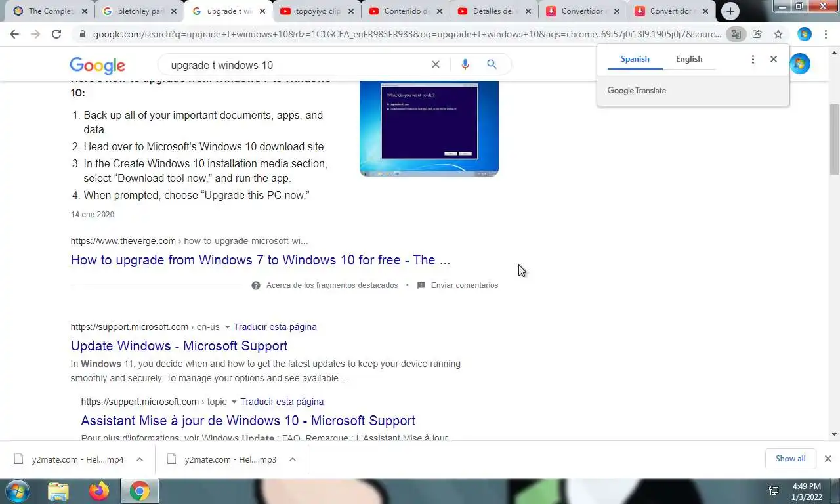This screenshot has width=840, height=504.
Task: Go back to the previous page
Action: coord(14,34)
